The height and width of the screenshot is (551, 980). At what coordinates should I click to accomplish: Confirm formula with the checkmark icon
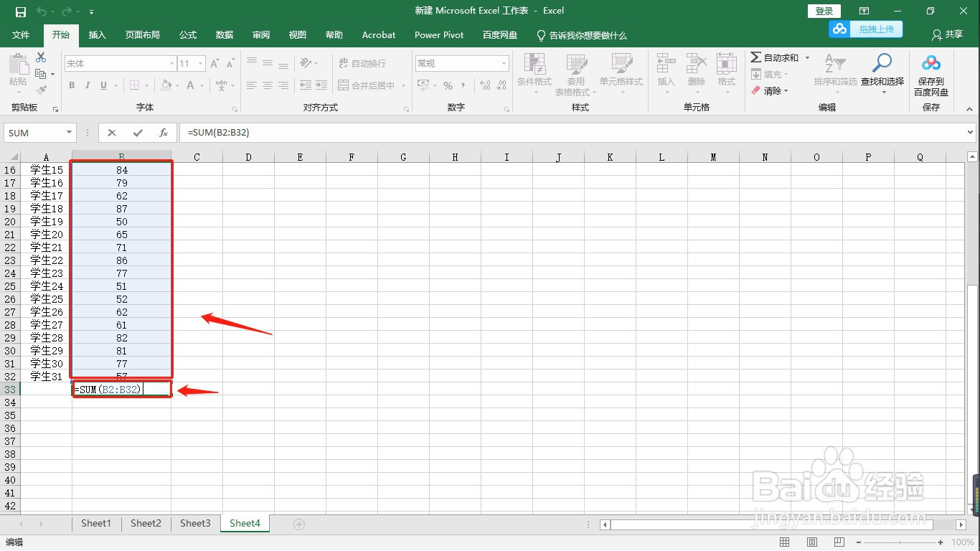point(138,133)
